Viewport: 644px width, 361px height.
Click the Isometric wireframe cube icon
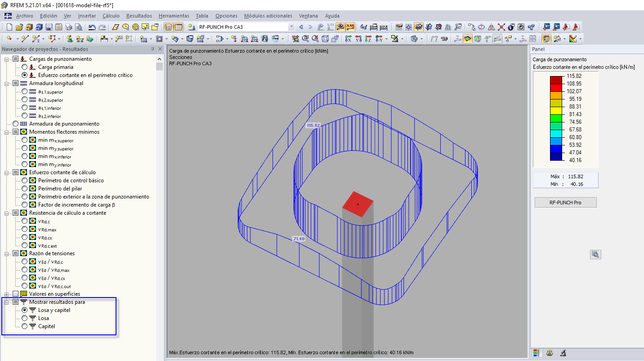[326, 39]
